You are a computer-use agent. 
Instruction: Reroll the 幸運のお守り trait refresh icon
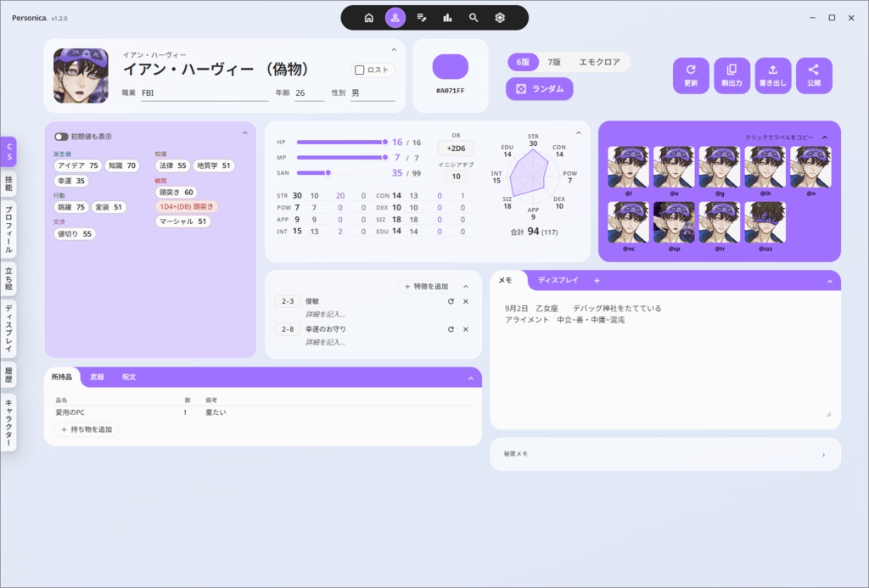pos(451,328)
